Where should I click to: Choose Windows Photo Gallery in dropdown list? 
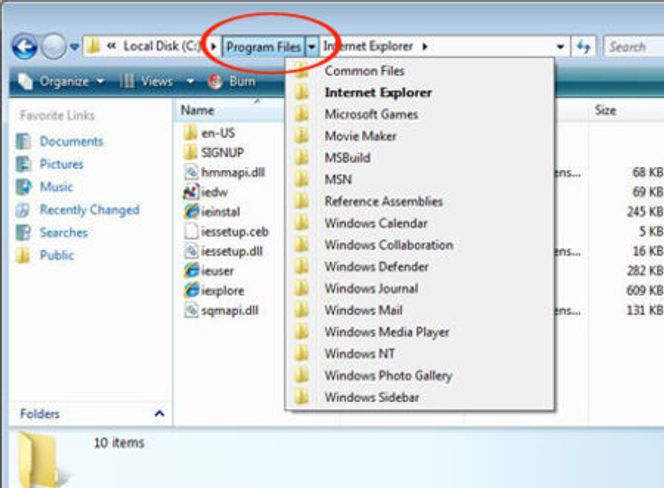420,376
